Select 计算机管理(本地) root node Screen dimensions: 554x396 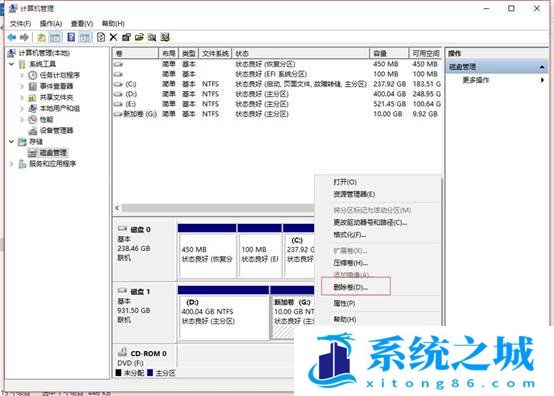(44, 53)
